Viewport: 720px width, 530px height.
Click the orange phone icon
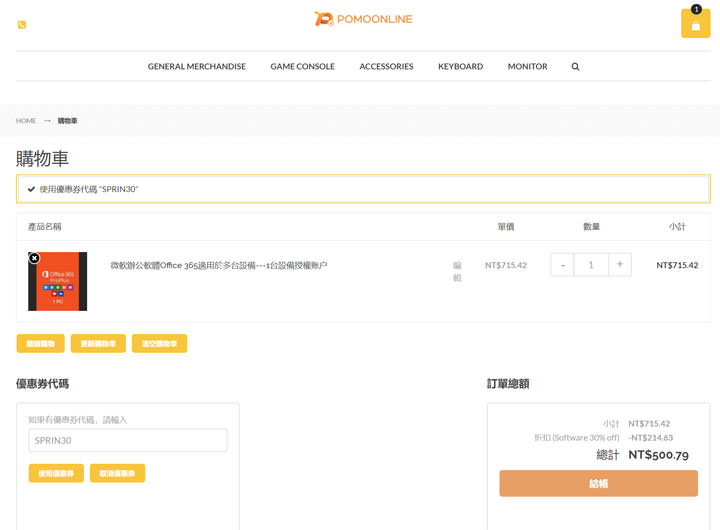point(22,24)
